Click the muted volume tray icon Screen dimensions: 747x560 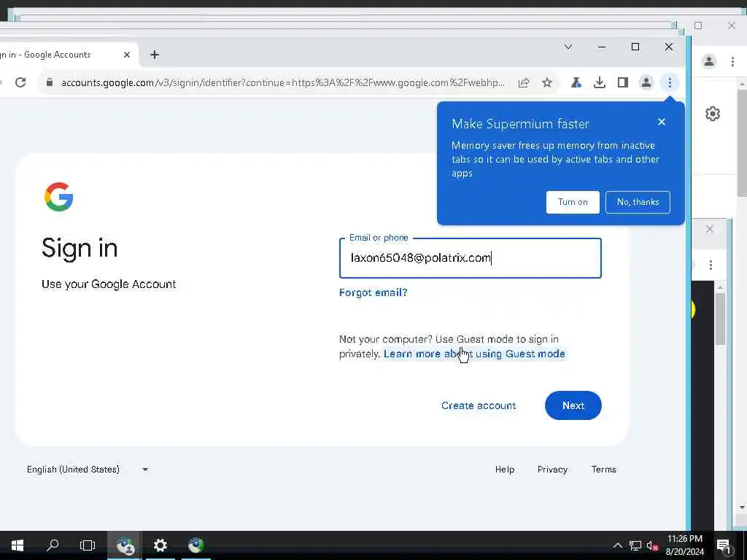pyautogui.click(x=652, y=545)
